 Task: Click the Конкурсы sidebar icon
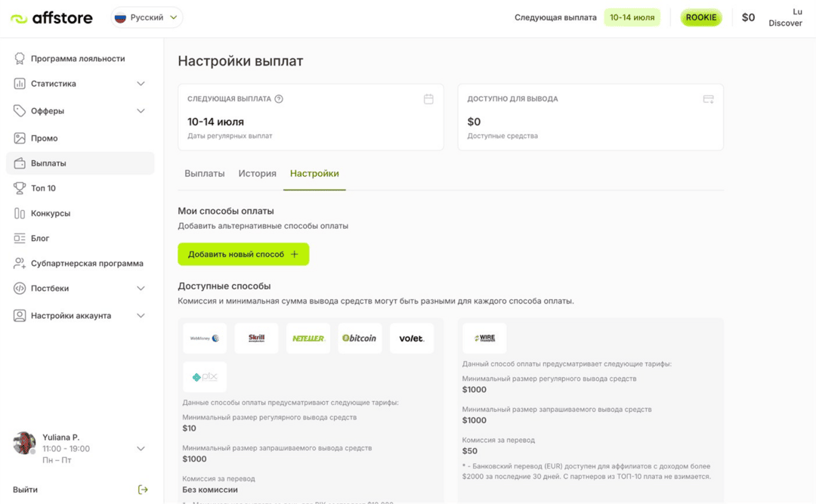tap(19, 214)
